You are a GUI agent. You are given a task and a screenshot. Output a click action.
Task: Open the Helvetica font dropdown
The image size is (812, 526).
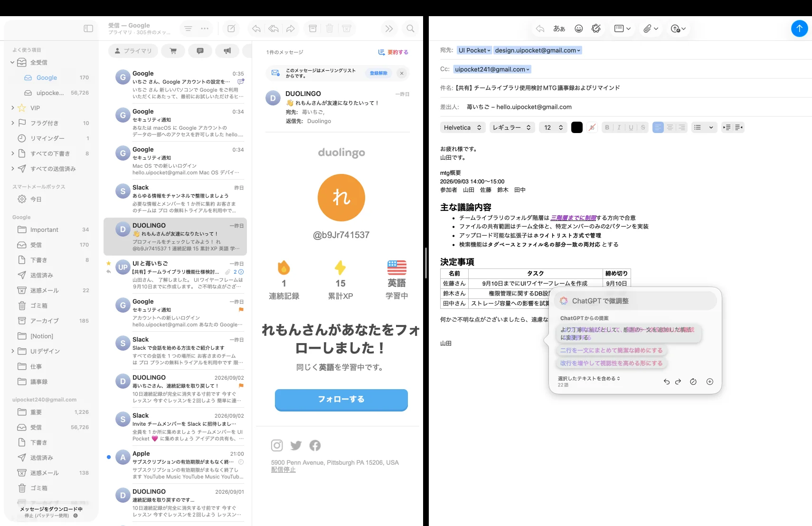pos(463,127)
